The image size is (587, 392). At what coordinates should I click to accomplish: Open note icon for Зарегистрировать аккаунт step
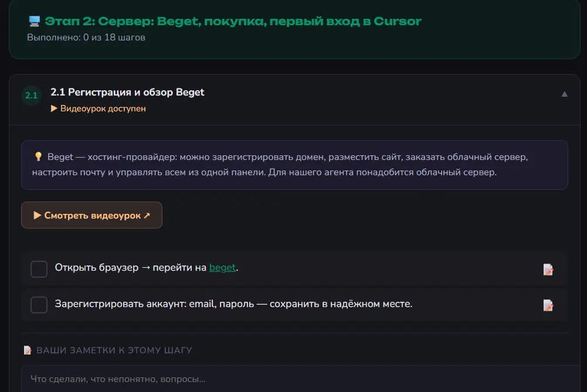(548, 305)
